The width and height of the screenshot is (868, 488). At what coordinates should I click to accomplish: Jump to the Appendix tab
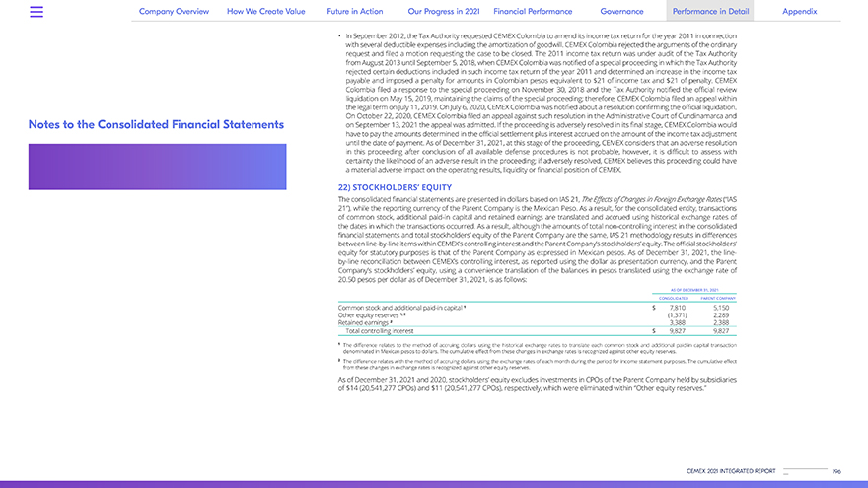tap(799, 12)
